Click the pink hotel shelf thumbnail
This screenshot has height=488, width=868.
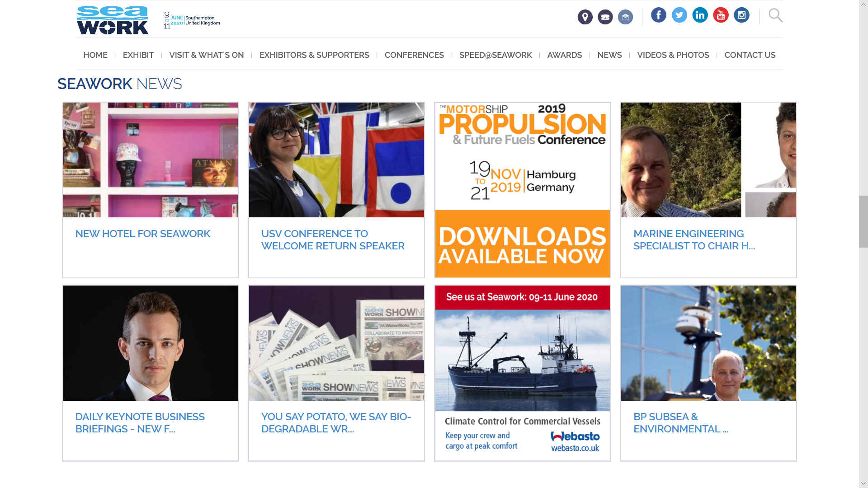pyautogui.click(x=150, y=160)
